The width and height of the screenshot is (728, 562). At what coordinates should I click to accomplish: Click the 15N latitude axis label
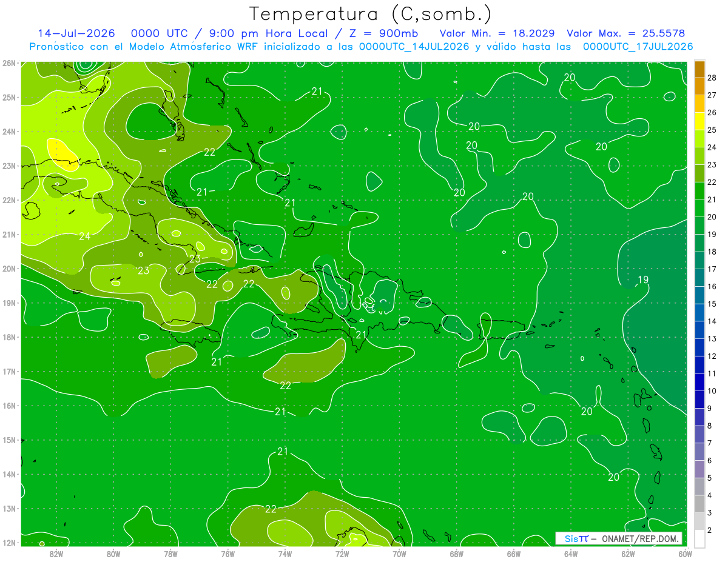point(8,440)
